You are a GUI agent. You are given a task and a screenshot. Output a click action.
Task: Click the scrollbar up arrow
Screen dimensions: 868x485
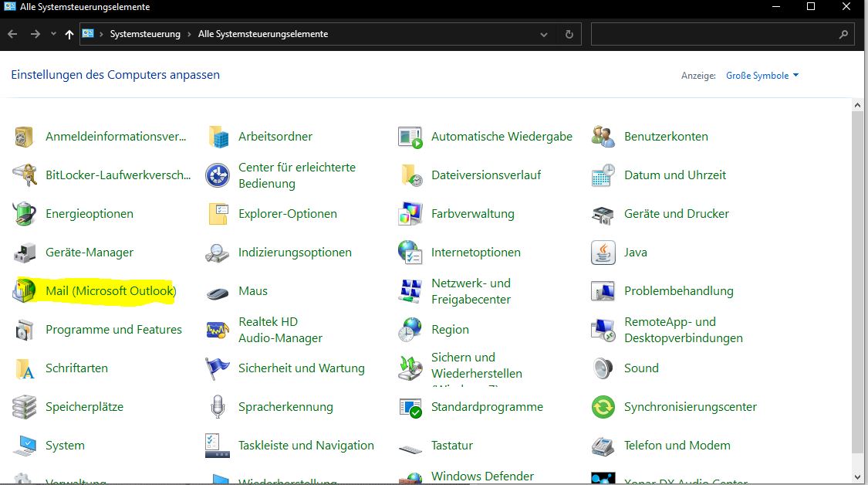coord(857,105)
